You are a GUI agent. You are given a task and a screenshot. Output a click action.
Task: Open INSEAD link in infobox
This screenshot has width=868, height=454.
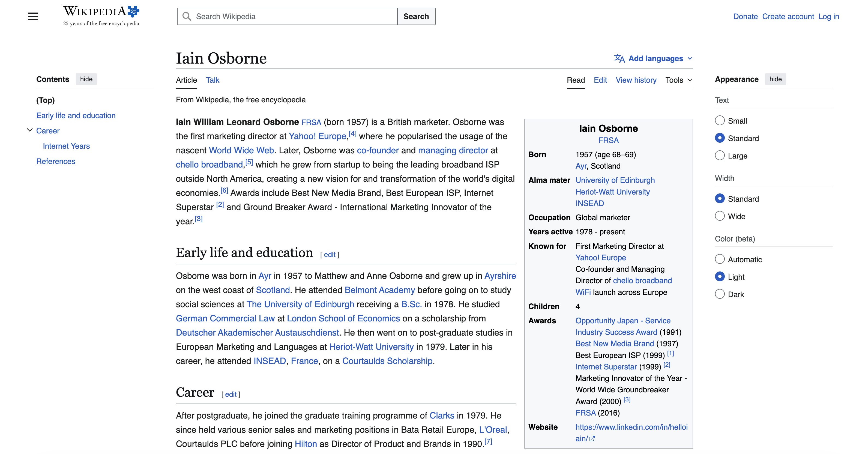point(590,203)
